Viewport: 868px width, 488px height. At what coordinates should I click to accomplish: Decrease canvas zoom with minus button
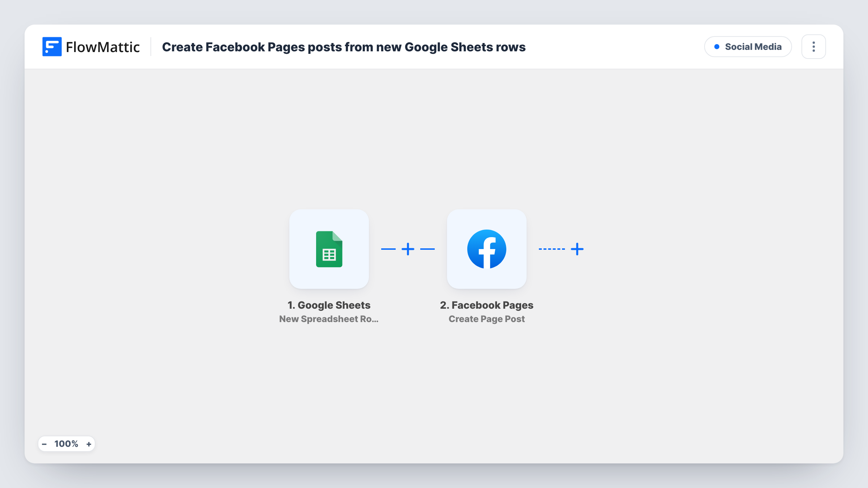click(x=44, y=444)
